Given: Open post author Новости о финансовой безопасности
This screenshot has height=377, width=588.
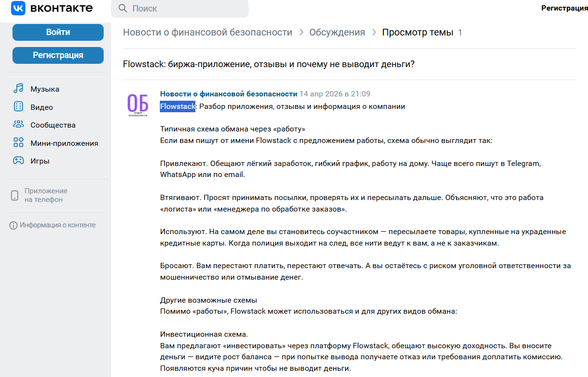Looking at the screenshot, I should pos(228,94).
